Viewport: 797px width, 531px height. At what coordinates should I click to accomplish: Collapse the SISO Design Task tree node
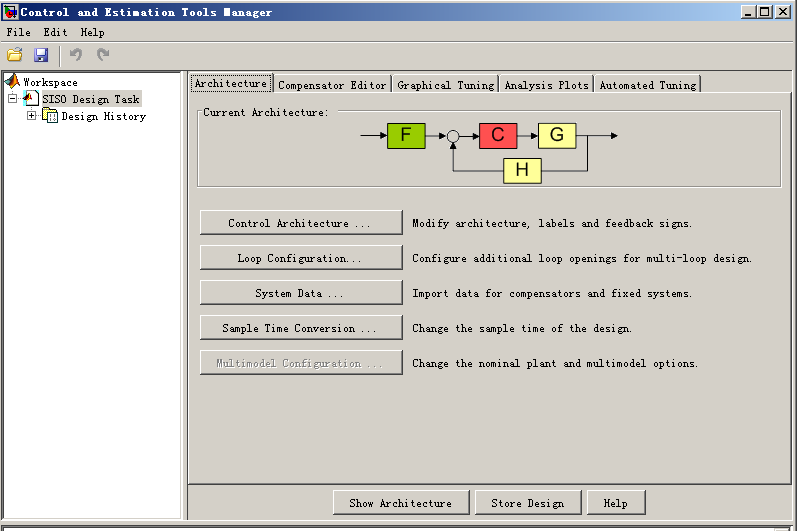[x=13, y=98]
